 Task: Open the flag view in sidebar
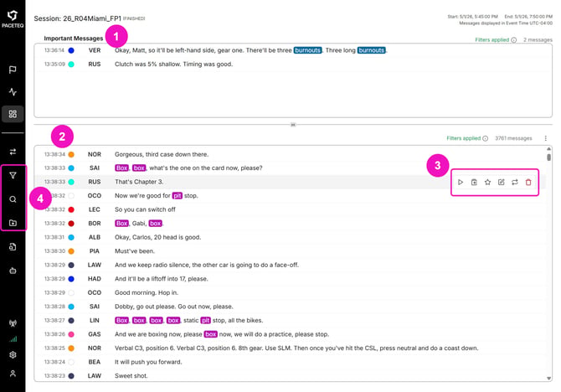point(13,70)
